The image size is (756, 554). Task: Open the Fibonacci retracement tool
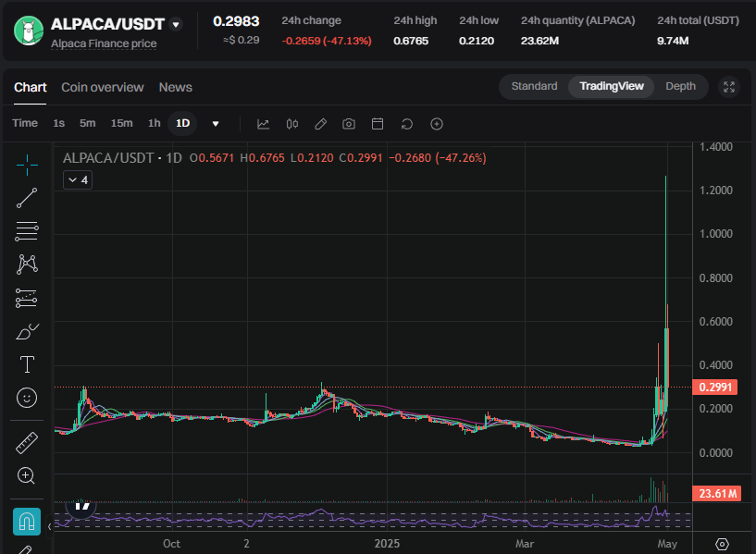pos(27,231)
